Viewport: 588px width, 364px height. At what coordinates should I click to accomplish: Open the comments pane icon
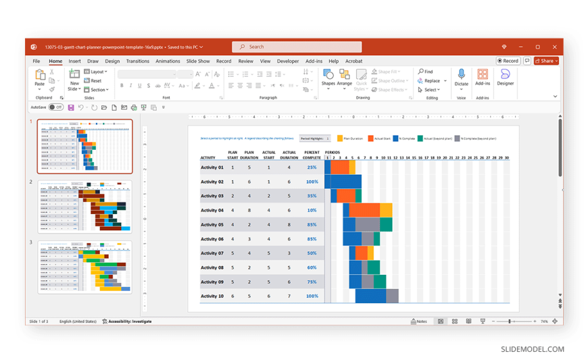pyautogui.click(x=527, y=61)
